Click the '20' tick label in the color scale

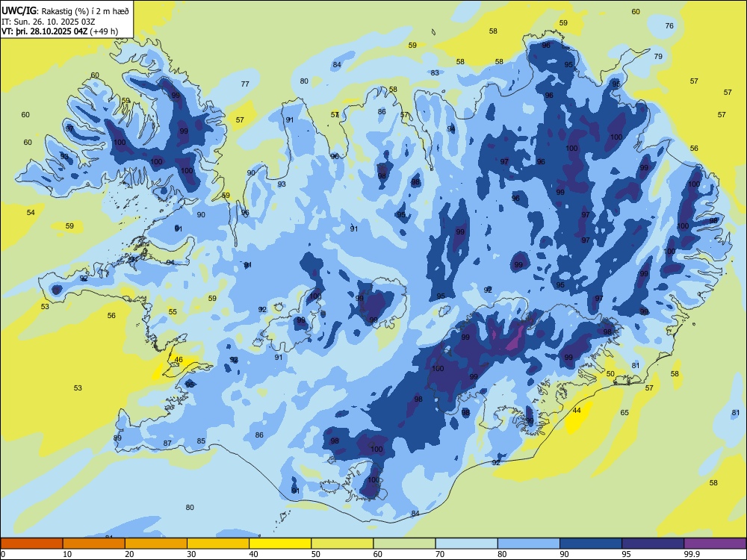coord(129,554)
